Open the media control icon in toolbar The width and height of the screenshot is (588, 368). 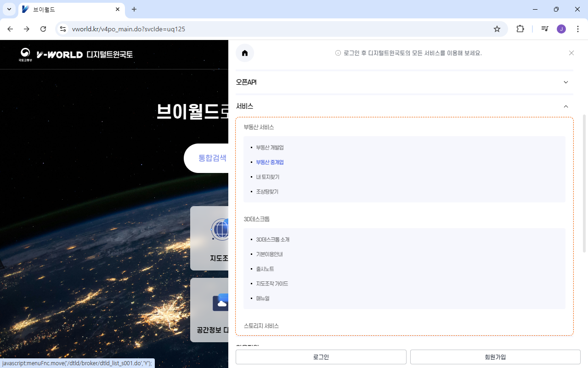545,29
